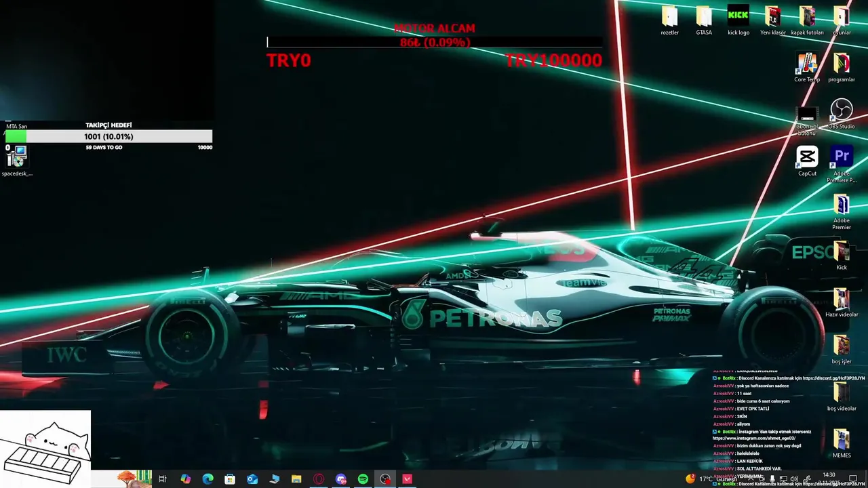This screenshot has height=488, width=868.
Task: Open Microsoft Store from taskbar
Action: [x=230, y=479]
